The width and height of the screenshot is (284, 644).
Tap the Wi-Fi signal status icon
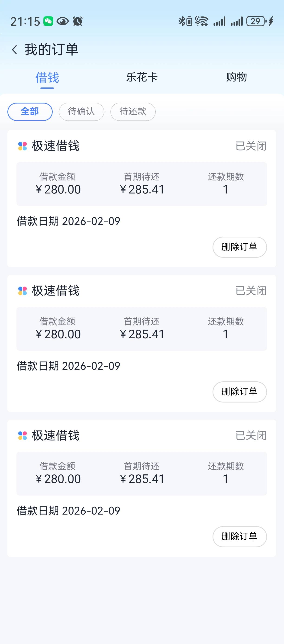click(201, 21)
